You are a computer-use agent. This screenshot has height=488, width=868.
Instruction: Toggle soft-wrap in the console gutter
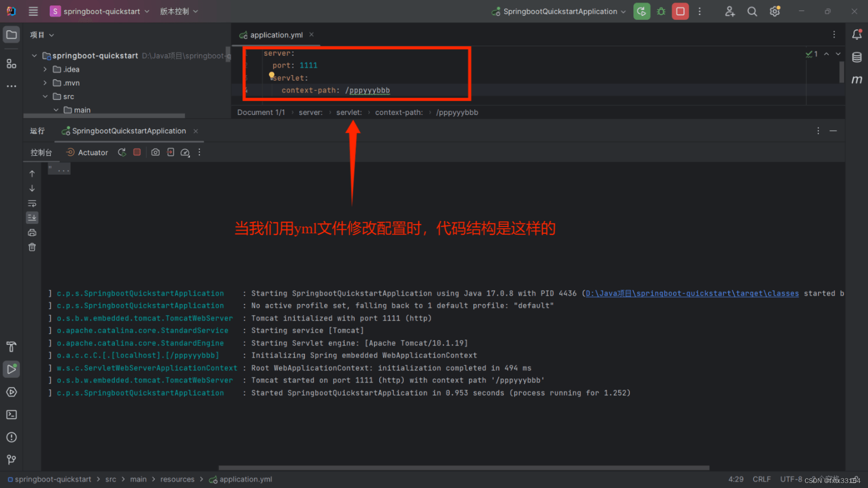click(x=32, y=204)
